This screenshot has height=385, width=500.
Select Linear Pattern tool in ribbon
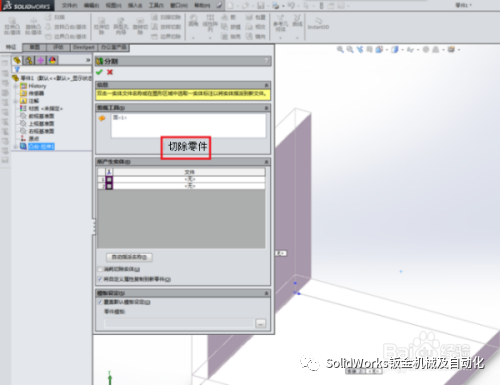click(210, 23)
